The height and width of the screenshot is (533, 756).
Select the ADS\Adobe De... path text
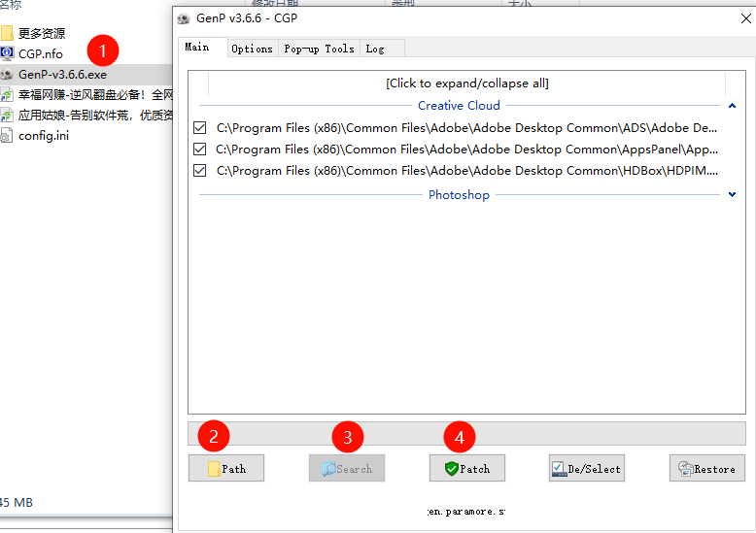[x=466, y=128]
